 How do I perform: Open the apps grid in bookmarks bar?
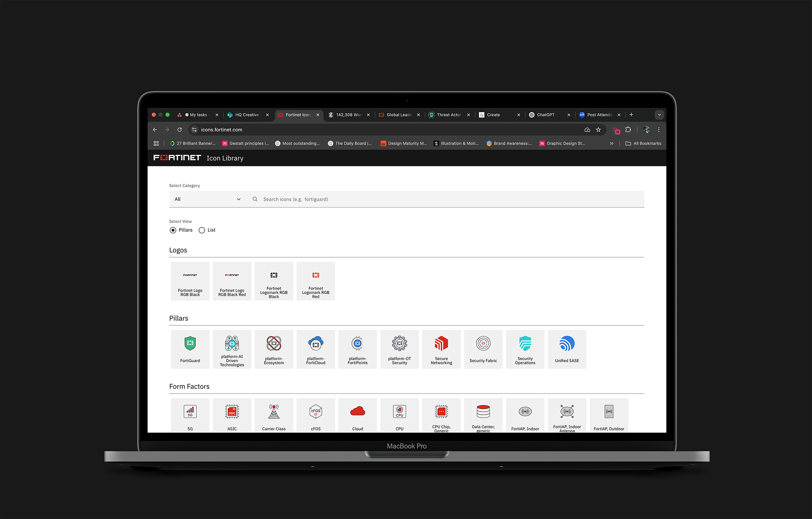[x=156, y=143]
